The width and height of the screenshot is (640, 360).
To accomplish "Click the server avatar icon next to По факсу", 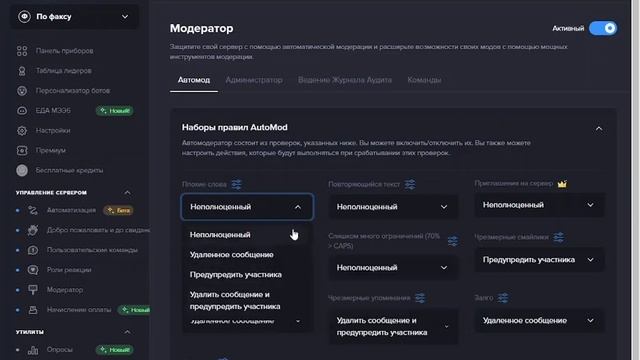I will (24, 17).
